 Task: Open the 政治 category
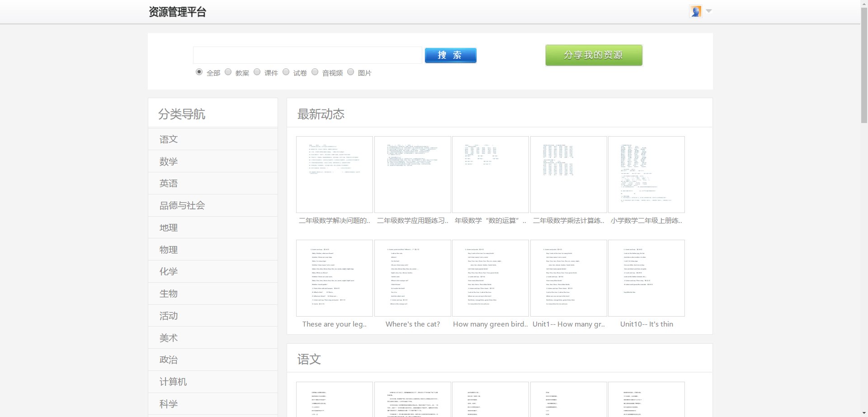pos(213,360)
